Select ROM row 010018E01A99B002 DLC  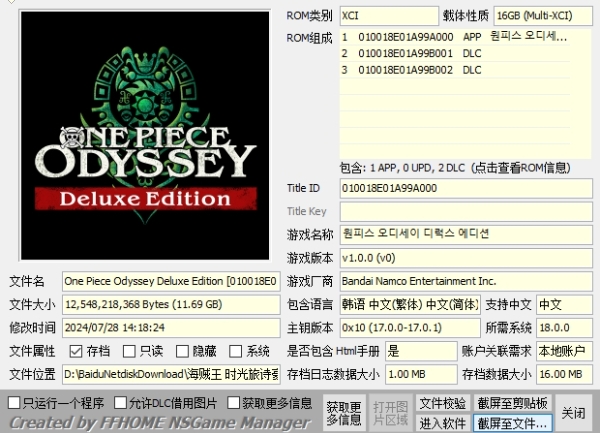[x=455, y=70]
